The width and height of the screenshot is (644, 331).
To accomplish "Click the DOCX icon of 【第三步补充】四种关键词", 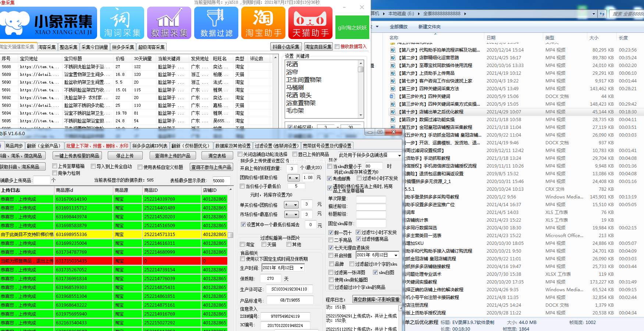I will click(x=393, y=96).
